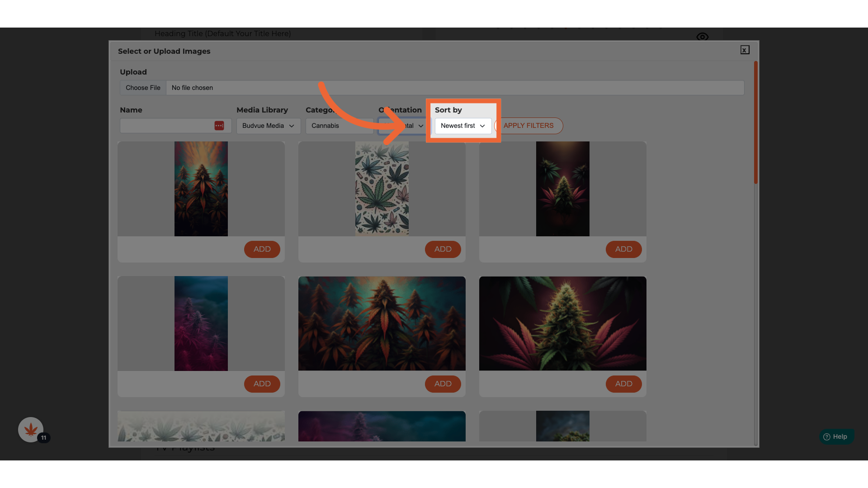Click the red password-manager icon in Name field
Screen dimensions: 868x488
219,126
